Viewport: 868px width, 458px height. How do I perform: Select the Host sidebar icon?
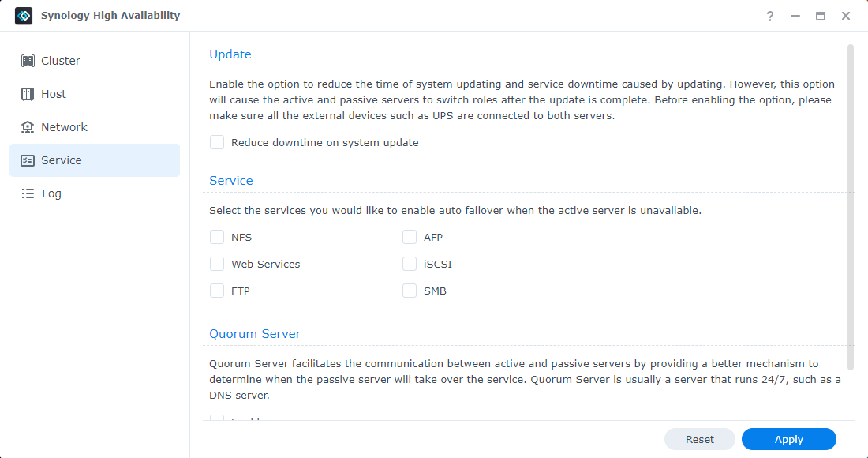pos(29,93)
